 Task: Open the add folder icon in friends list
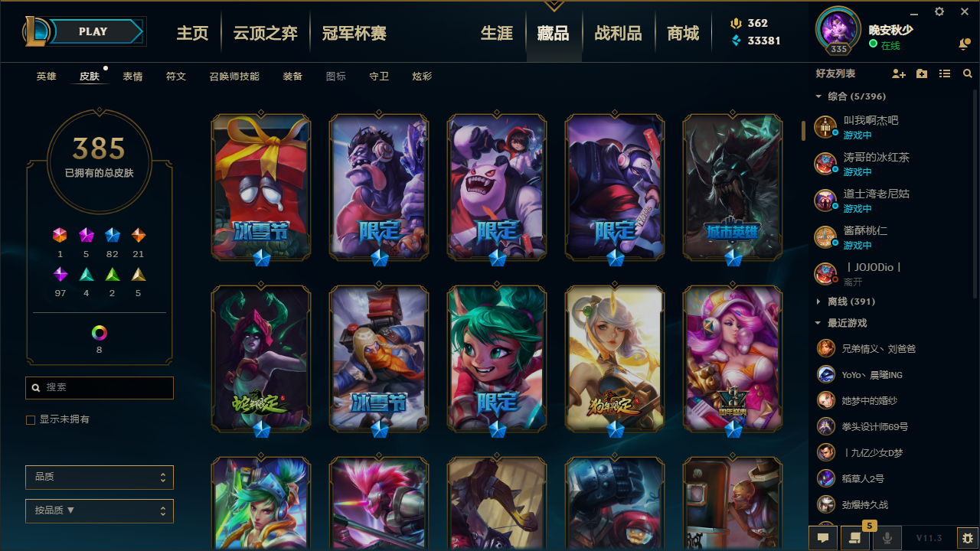click(922, 73)
